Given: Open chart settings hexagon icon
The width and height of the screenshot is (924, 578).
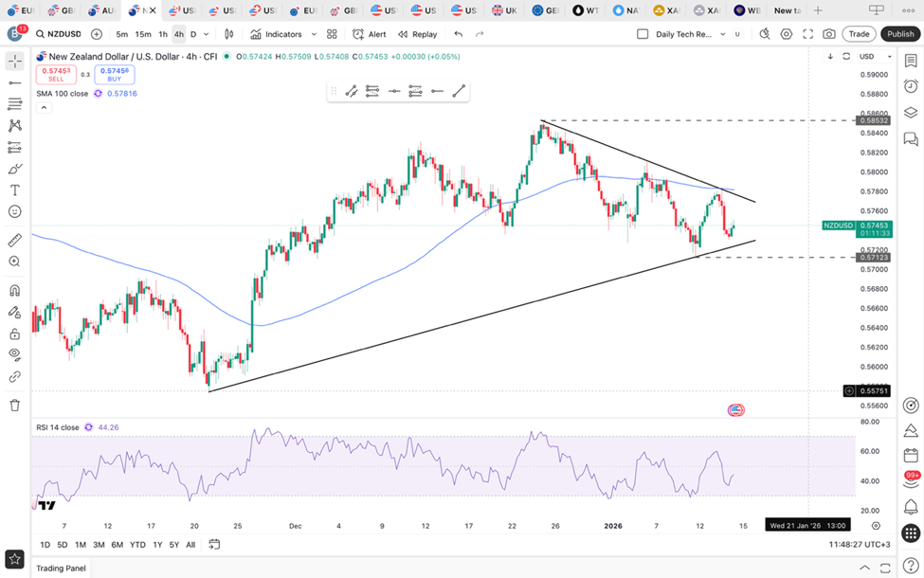Looking at the screenshot, I should (786, 34).
